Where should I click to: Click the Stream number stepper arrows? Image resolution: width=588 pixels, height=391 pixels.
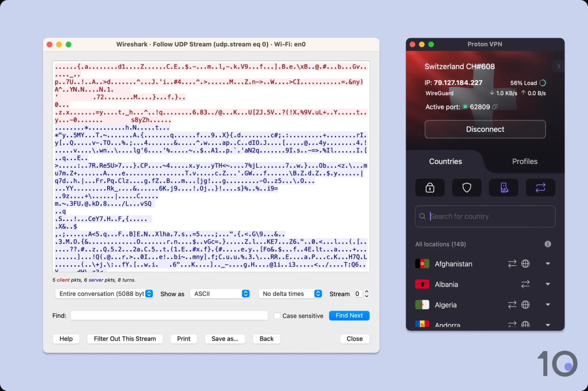point(367,293)
